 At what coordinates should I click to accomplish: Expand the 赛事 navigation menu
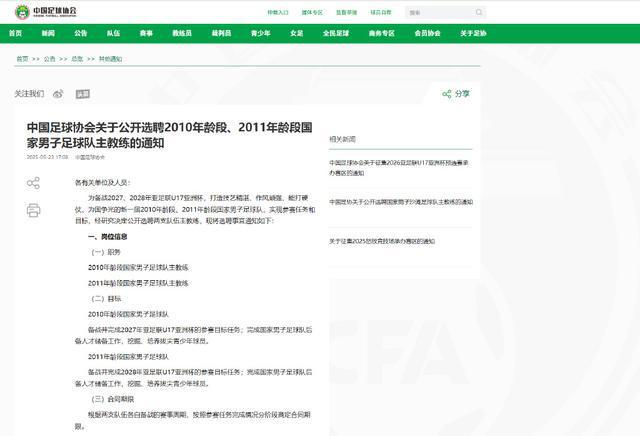[147, 33]
